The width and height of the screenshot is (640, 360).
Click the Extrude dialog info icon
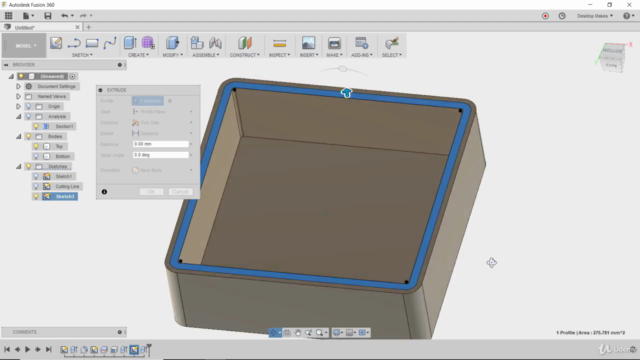tap(104, 191)
